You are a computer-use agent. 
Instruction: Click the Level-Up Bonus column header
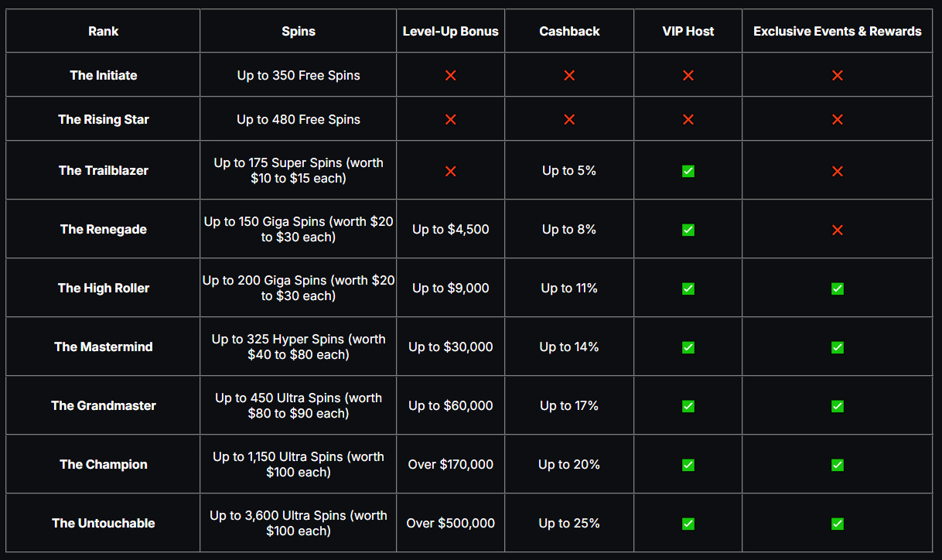[451, 31]
